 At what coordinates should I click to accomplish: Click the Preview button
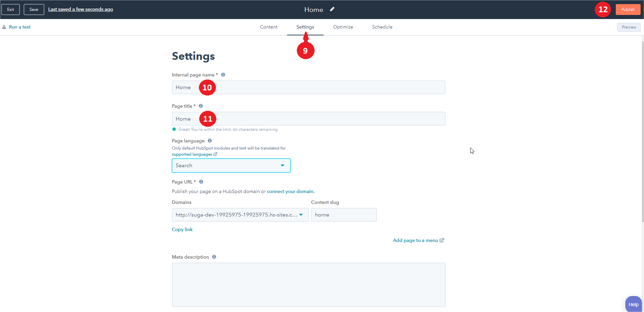[x=629, y=27]
